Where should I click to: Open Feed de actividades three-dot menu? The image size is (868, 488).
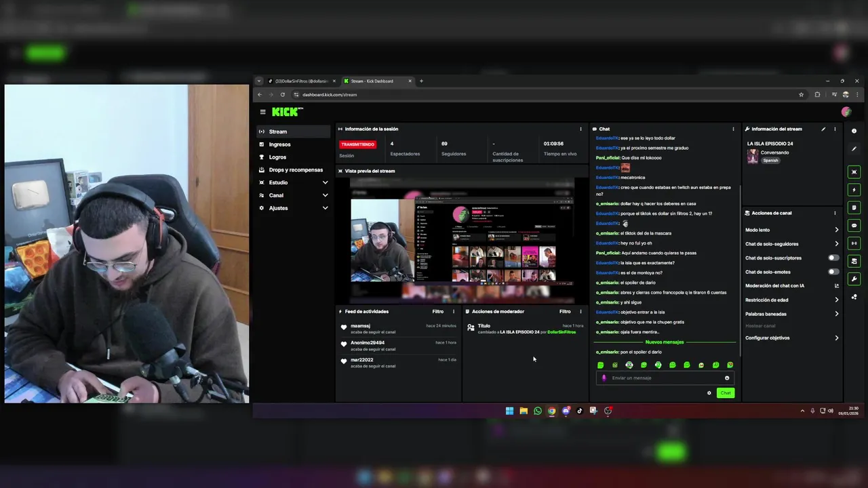coord(454,312)
